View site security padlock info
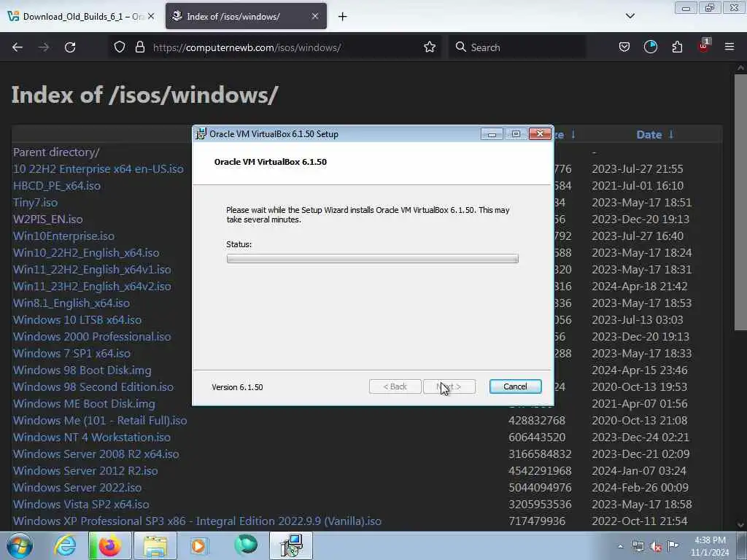The height and width of the screenshot is (560, 747). pos(139,47)
